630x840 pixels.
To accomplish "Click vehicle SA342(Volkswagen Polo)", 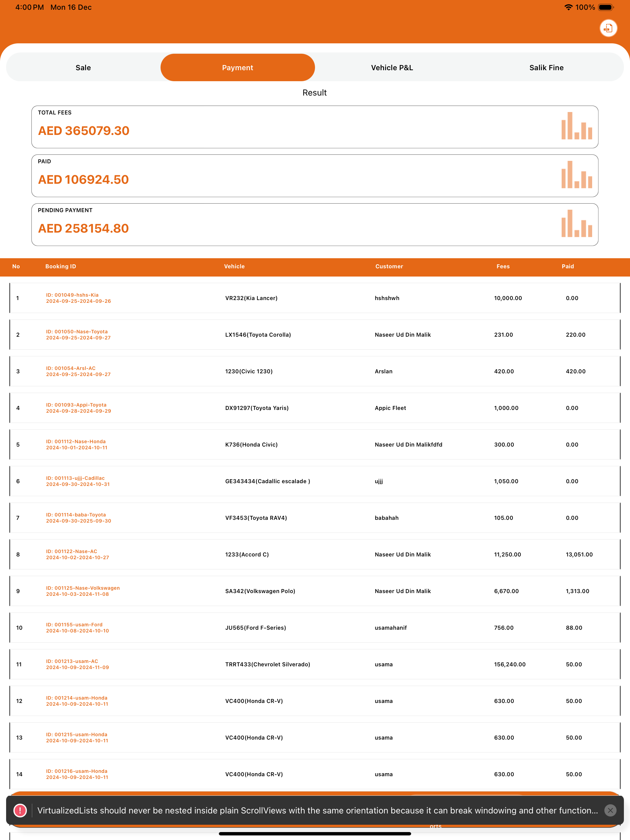I will coord(260,591).
